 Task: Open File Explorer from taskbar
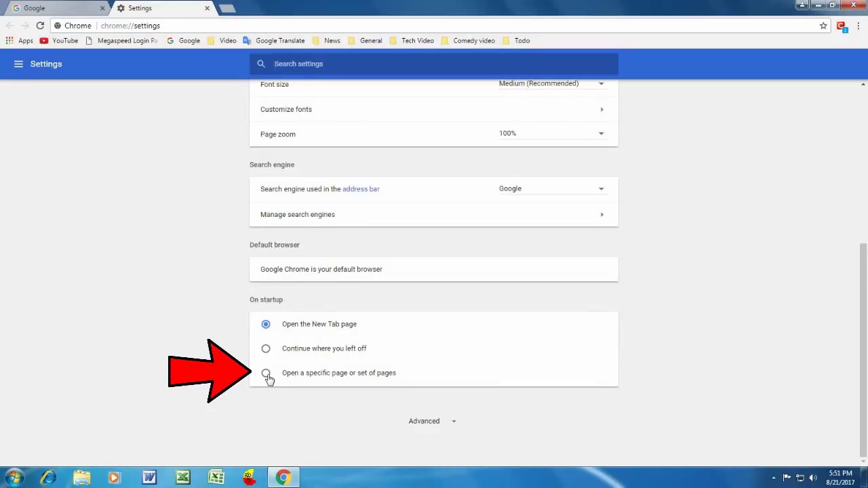pyautogui.click(x=81, y=477)
